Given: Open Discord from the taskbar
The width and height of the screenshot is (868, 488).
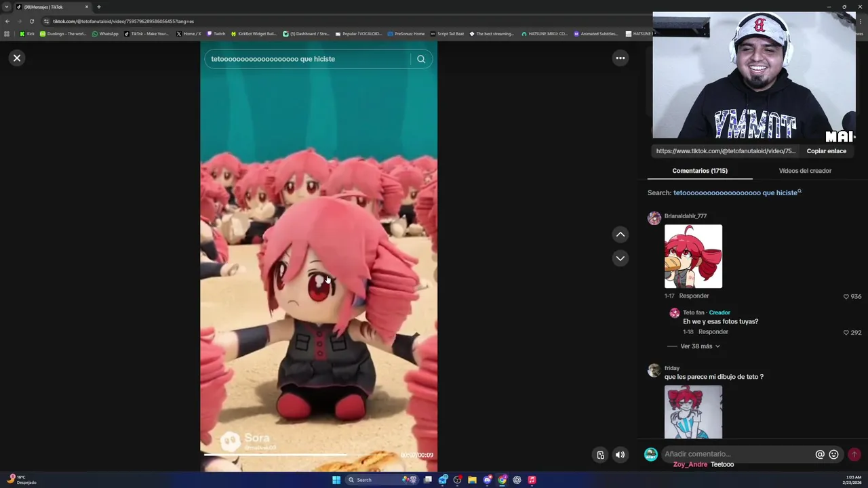Looking at the screenshot, I should (x=487, y=480).
